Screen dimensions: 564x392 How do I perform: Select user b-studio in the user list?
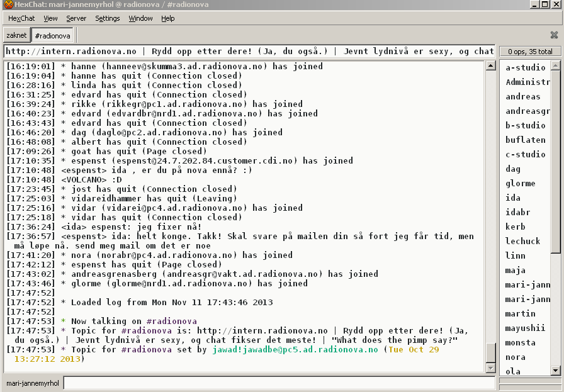526,125
